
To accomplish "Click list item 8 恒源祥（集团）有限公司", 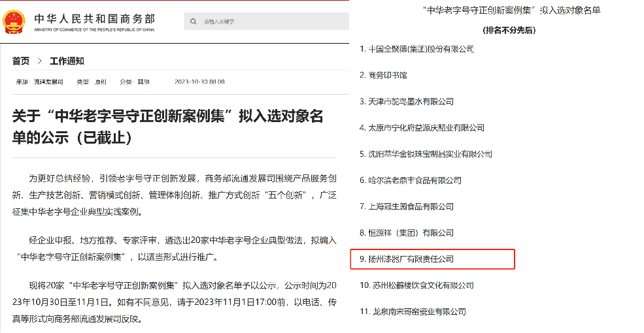I will click(407, 233).
